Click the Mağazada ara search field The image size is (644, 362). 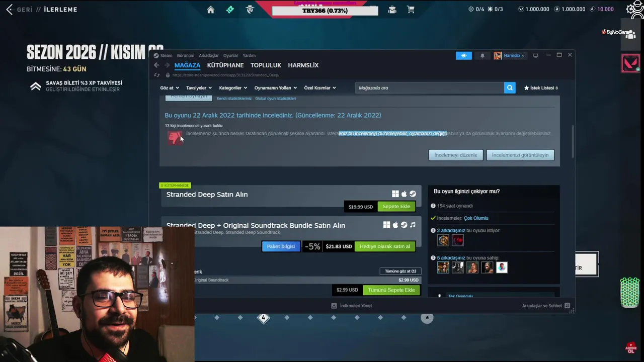[x=430, y=88]
